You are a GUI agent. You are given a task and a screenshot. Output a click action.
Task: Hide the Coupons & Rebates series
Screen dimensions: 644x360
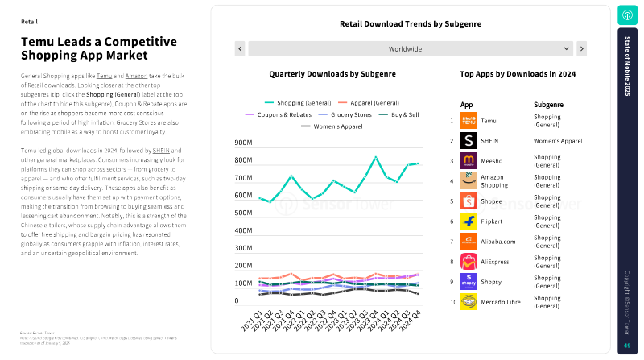pos(278,114)
